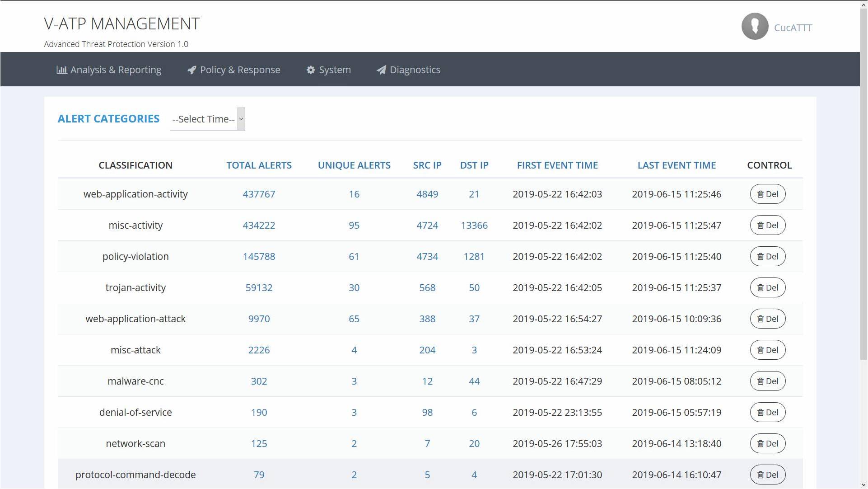Delete the web-application-activity row
The height and width of the screenshot is (489, 868).
767,194
